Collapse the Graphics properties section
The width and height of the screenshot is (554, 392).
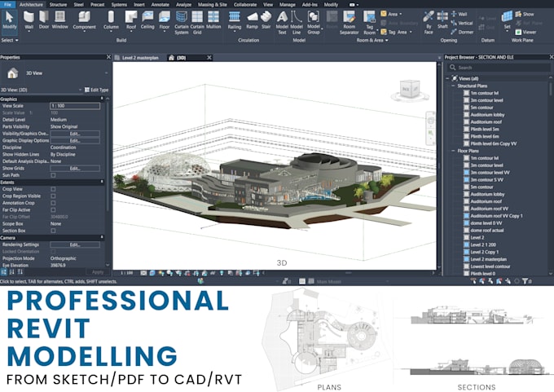pos(102,99)
